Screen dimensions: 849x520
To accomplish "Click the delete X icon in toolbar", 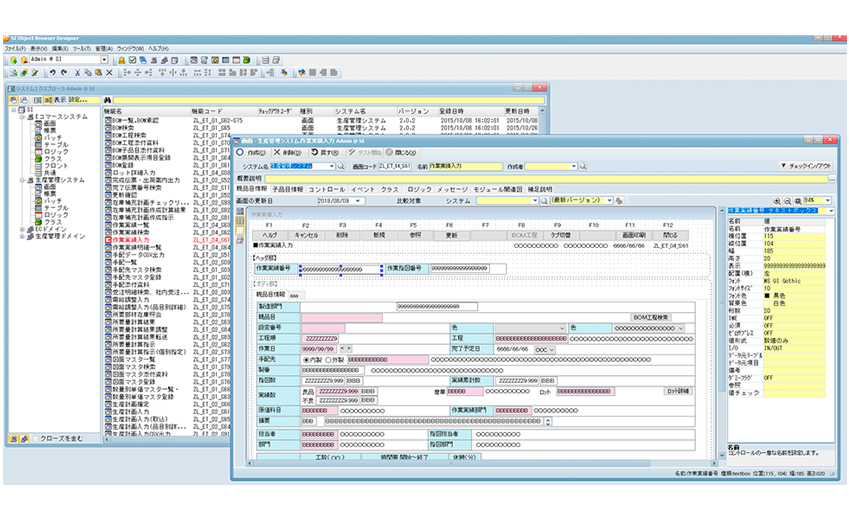I will (108, 72).
